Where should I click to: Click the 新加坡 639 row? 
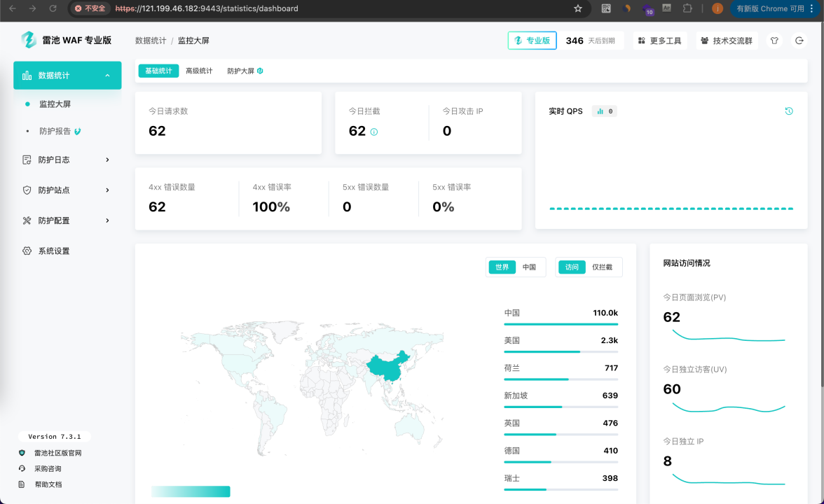pyautogui.click(x=561, y=398)
